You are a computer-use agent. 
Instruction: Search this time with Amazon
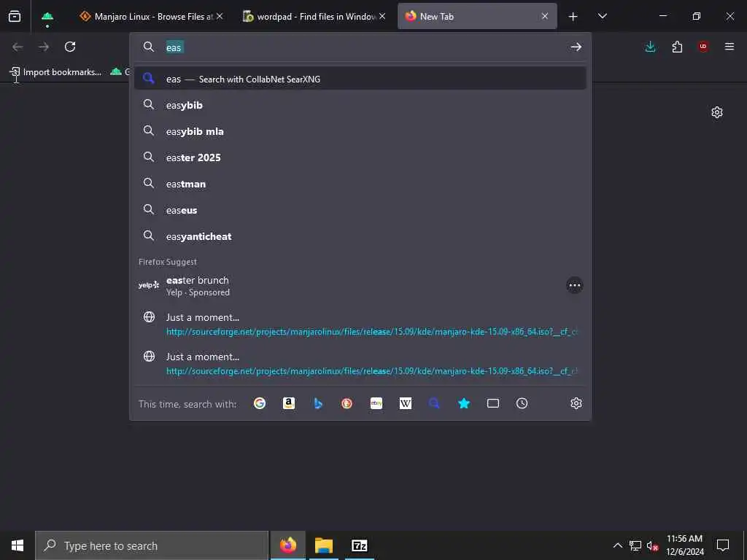289,403
